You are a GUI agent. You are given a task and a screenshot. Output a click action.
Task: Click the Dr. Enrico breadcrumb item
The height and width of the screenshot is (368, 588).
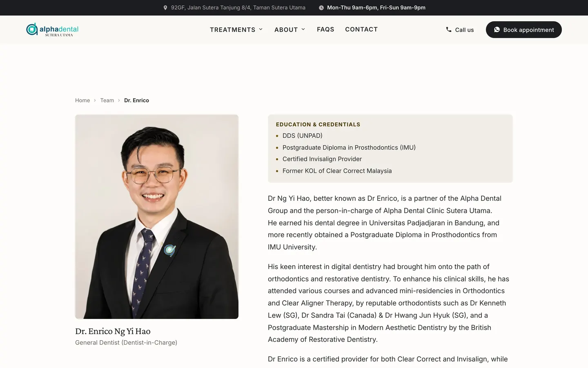coord(136,100)
